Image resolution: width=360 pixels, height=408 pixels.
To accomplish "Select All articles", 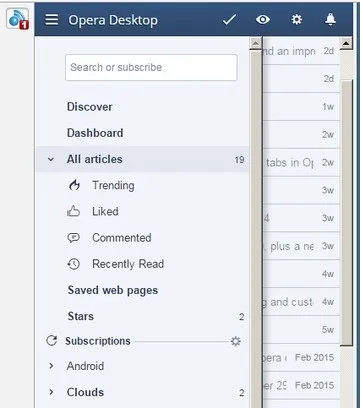I will point(142,159).
